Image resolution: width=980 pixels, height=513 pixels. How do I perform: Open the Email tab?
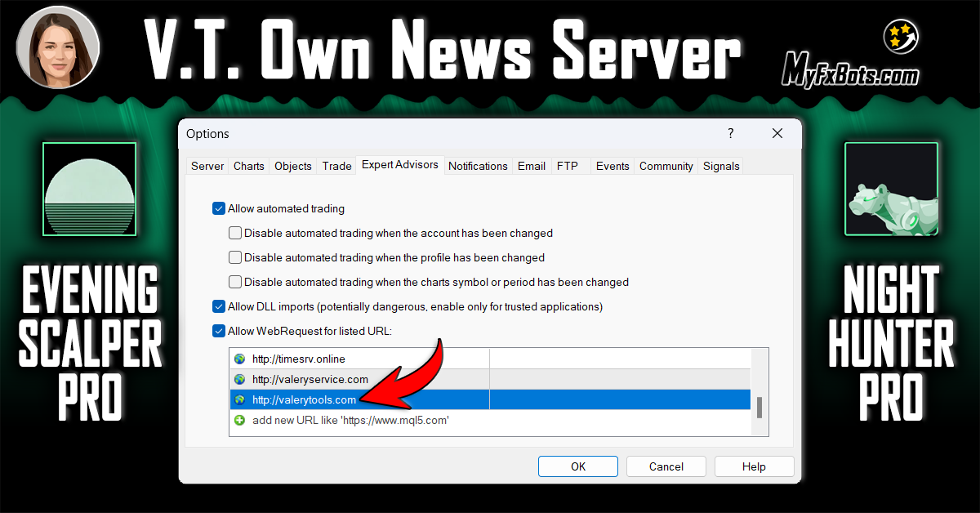point(532,166)
